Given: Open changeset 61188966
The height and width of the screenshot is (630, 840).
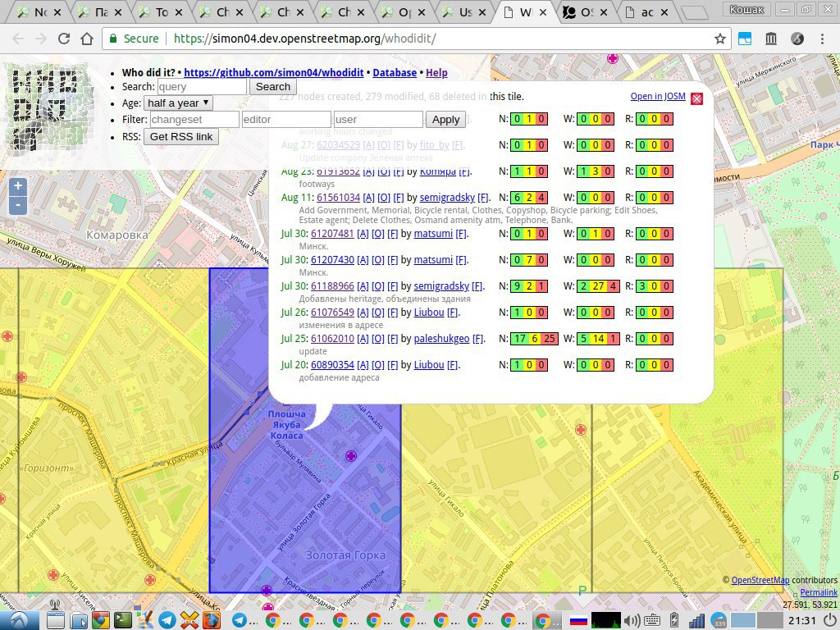Looking at the screenshot, I should [x=333, y=286].
